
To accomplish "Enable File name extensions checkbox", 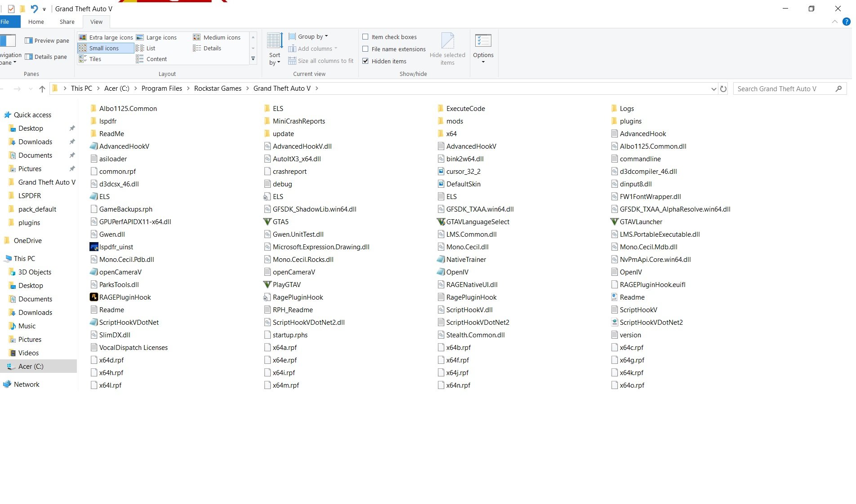I will [x=366, y=49].
